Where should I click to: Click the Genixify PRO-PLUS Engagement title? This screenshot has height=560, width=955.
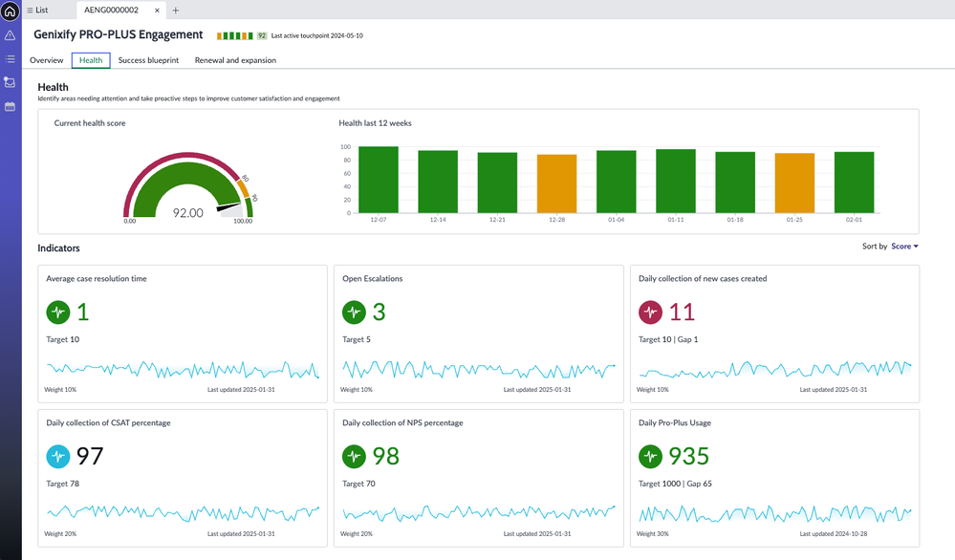coord(117,34)
